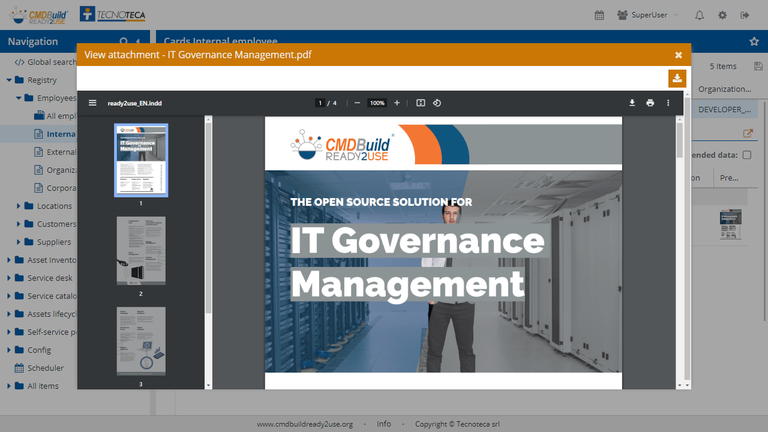The width and height of the screenshot is (768, 432).
Task: Collapse the Registry folder
Action: [x=9, y=80]
